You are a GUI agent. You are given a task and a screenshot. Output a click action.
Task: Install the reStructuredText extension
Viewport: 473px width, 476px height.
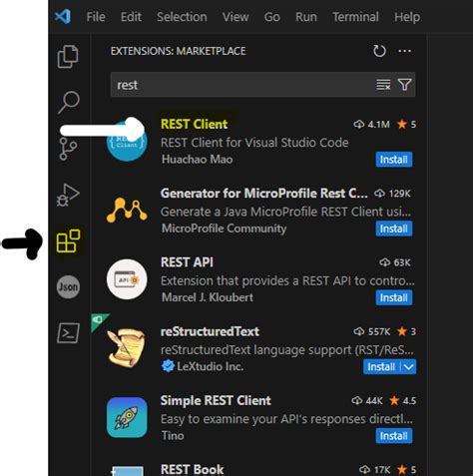[381, 366]
